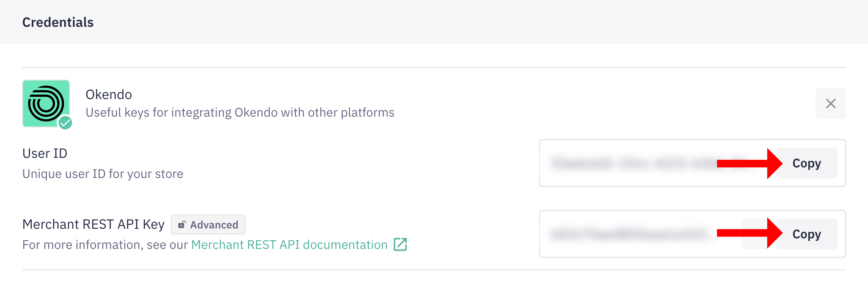Click the green verified checkmark badge
The height and width of the screenshot is (293, 868).
click(65, 123)
